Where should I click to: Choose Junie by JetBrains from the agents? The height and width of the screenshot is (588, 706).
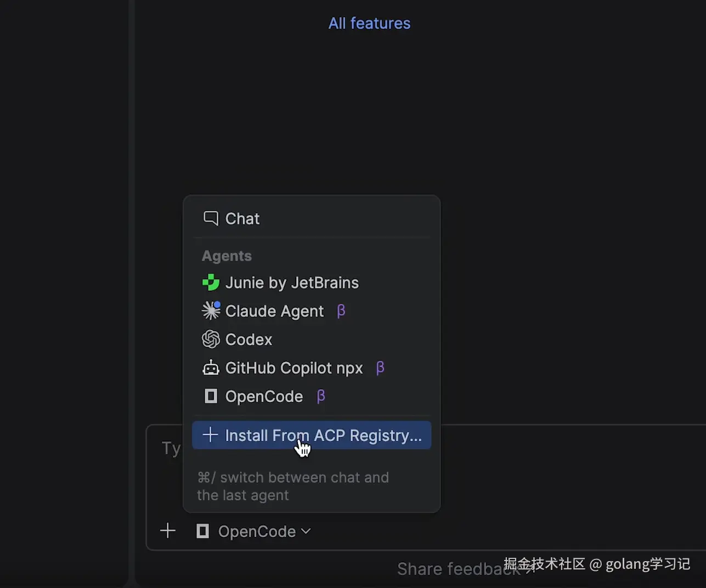292,283
